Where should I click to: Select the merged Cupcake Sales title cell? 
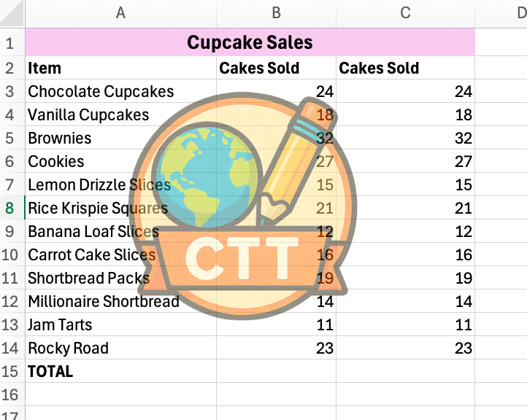click(250, 43)
